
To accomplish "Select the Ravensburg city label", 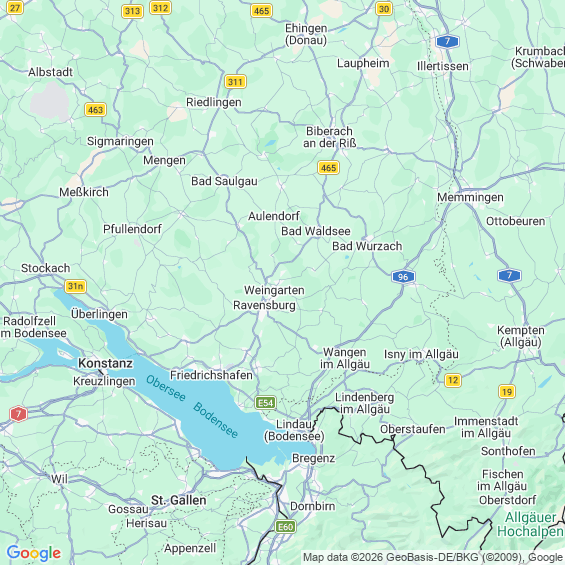I will [x=264, y=305].
